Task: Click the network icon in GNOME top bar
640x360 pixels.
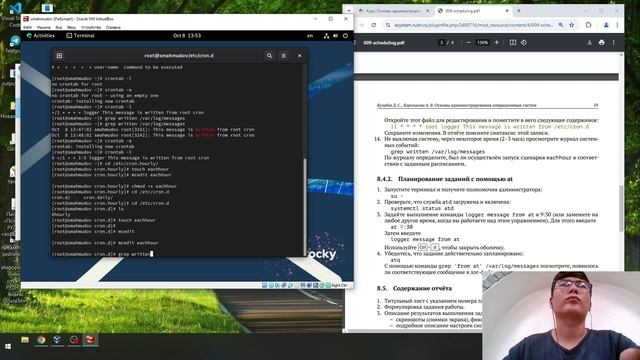Action: 326,36
